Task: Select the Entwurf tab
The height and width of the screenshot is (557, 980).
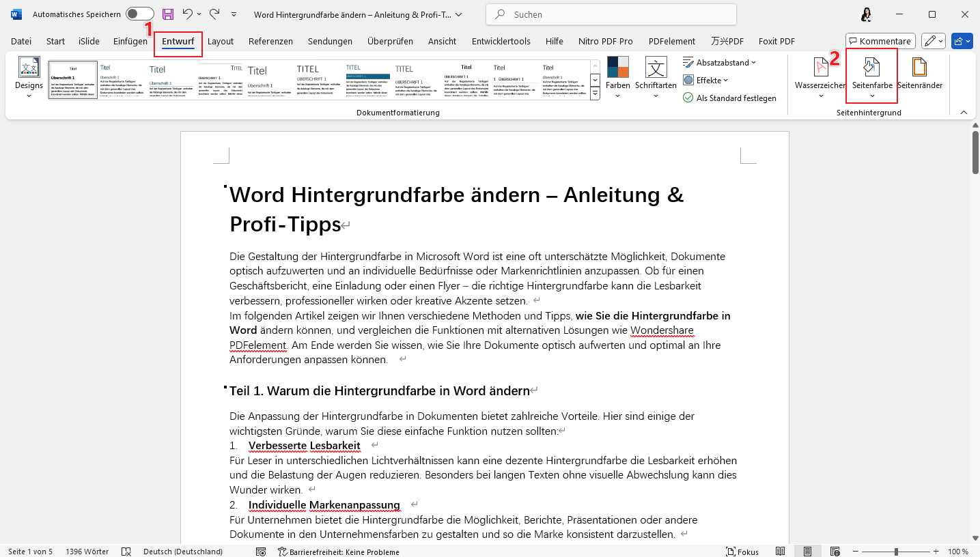Action: pos(178,41)
